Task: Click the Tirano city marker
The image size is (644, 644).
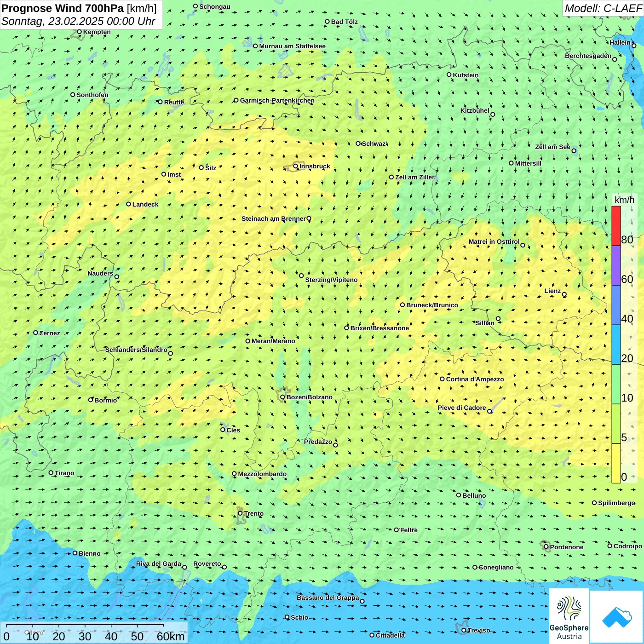Action: coord(51,472)
